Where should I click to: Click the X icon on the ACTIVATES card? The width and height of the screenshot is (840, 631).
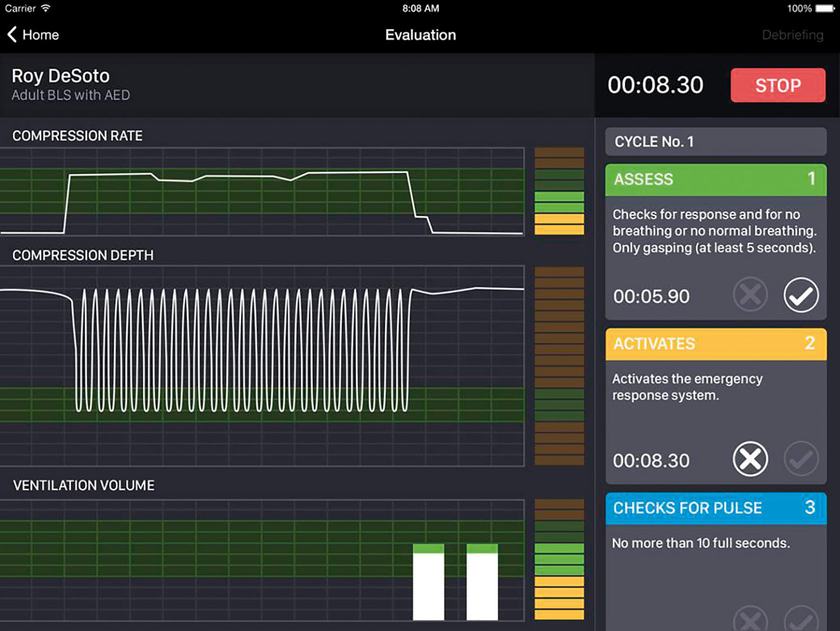click(750, 458)
